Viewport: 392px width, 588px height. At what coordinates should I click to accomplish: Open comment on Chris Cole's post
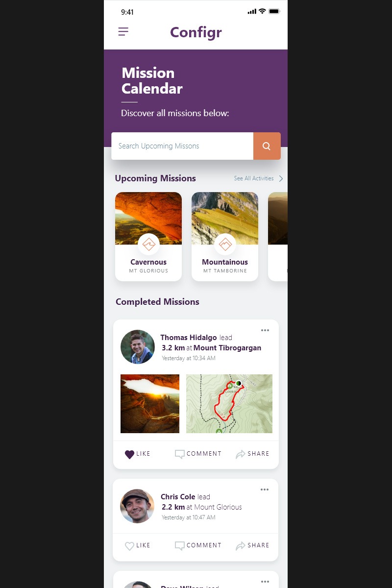(x=198, y=545)
